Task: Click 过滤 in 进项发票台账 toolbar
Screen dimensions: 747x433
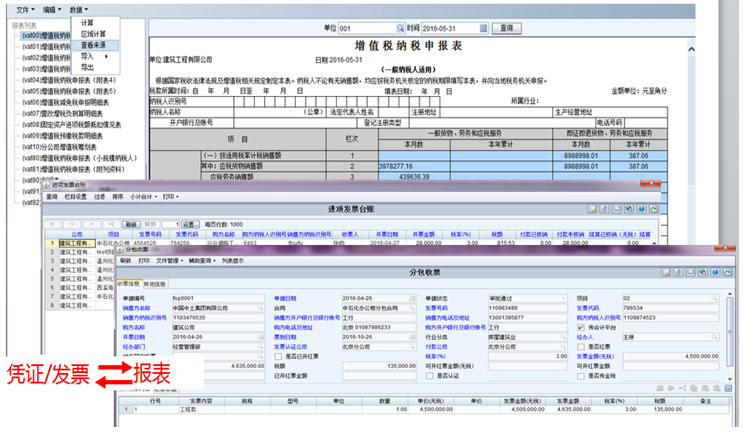Action: (99, 196)
